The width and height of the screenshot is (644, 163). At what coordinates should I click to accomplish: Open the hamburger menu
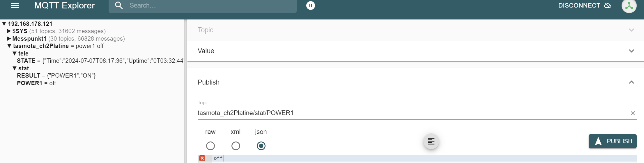pyautogui.click(x=15, y=6)
